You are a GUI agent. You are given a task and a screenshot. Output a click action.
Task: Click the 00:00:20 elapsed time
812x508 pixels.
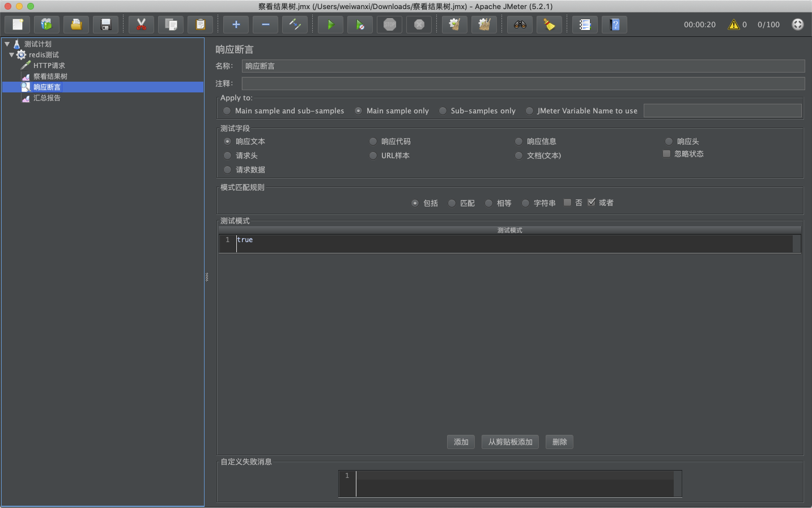pos(700,25)
